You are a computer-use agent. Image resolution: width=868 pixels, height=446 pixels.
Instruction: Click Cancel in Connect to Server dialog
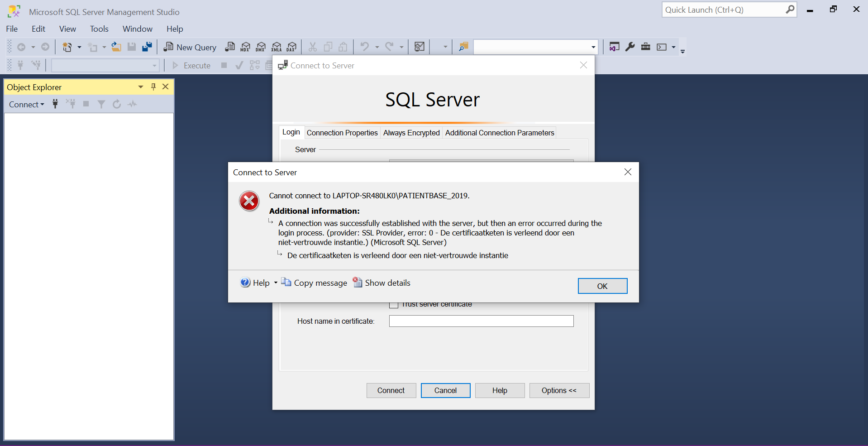pos(445,390)
